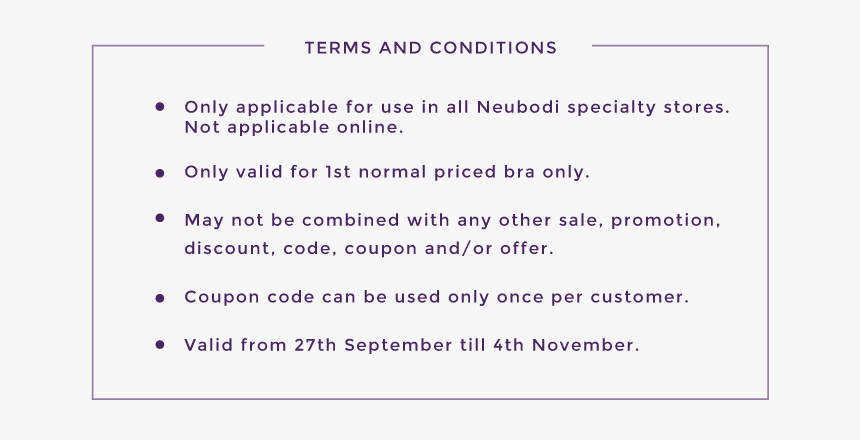Click the bullet before Coupon code line
This screenshot has height=440, width=860.
pyautogui.click(x=160, y=298)
